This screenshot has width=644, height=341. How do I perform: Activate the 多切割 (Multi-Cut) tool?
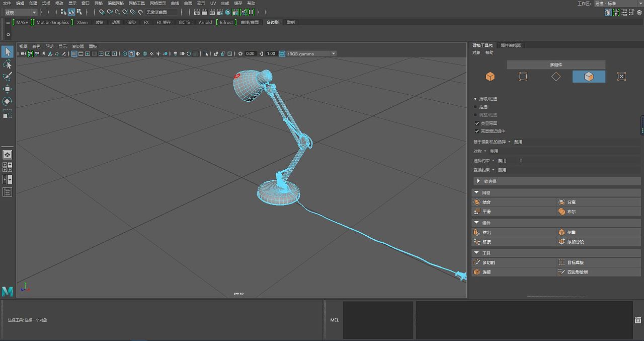[x=514, y=262]
